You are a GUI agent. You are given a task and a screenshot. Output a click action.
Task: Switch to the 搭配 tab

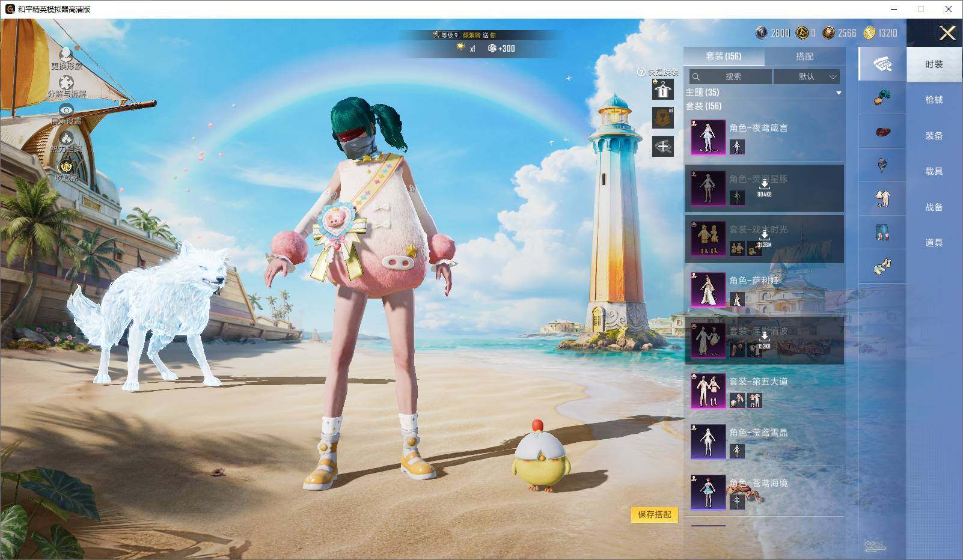804,56
